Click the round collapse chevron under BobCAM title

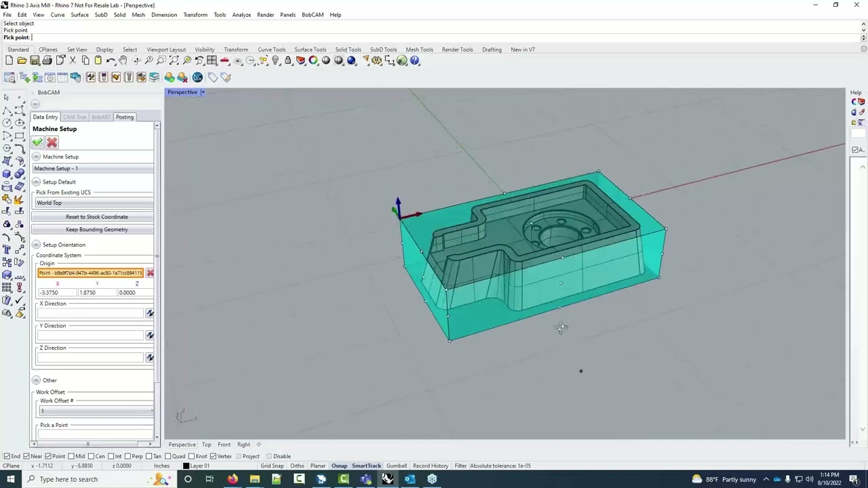[x=36, y=104]
